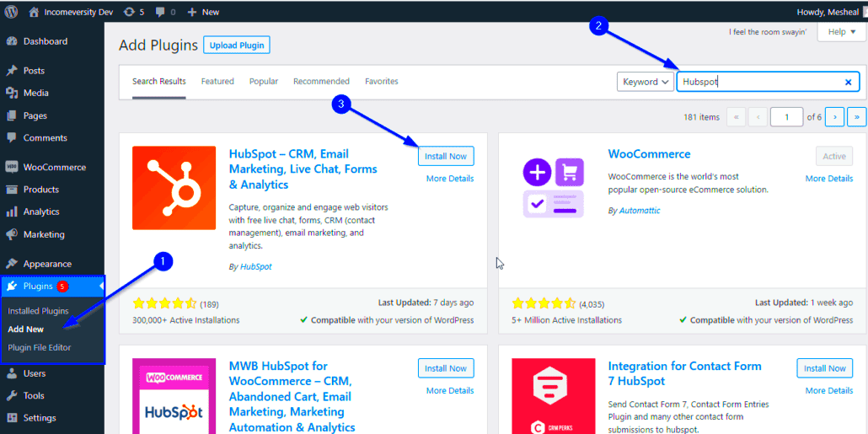
Task: Install the HubSpot CRM plugin now
Action: [446, 156]
